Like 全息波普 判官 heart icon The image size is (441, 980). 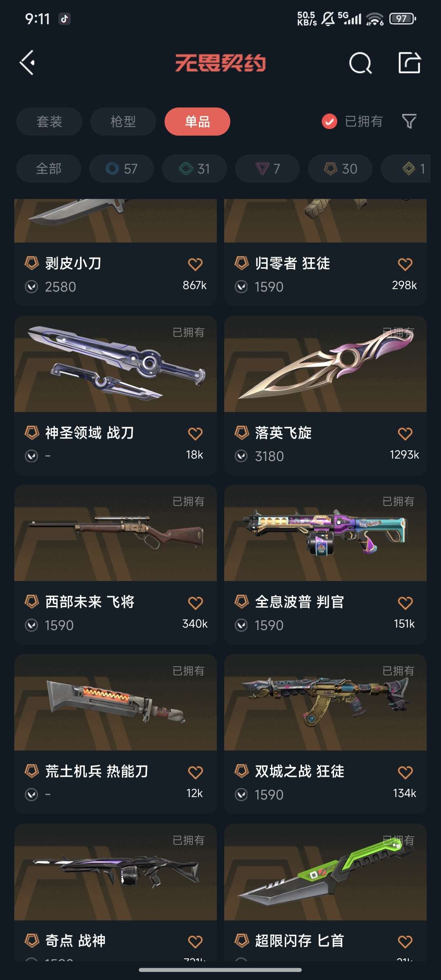(405, 603)
